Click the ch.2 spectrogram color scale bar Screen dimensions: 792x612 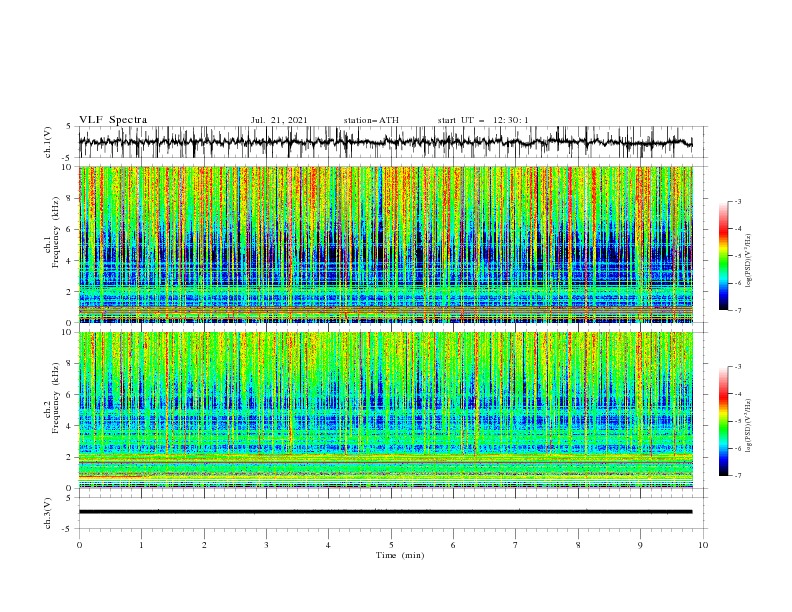coord(723,421)
